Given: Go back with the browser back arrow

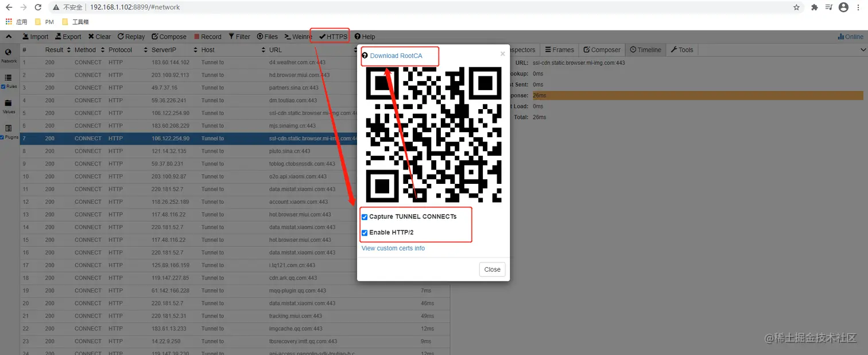Looking at the screenshot, I should pyautogui.click(x=9, y=7).
